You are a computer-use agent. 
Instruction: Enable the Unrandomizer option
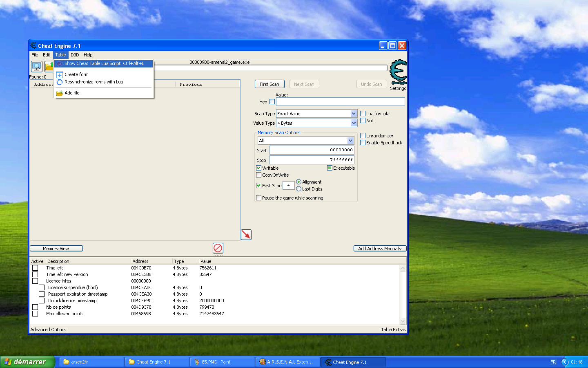coord(363,135)
